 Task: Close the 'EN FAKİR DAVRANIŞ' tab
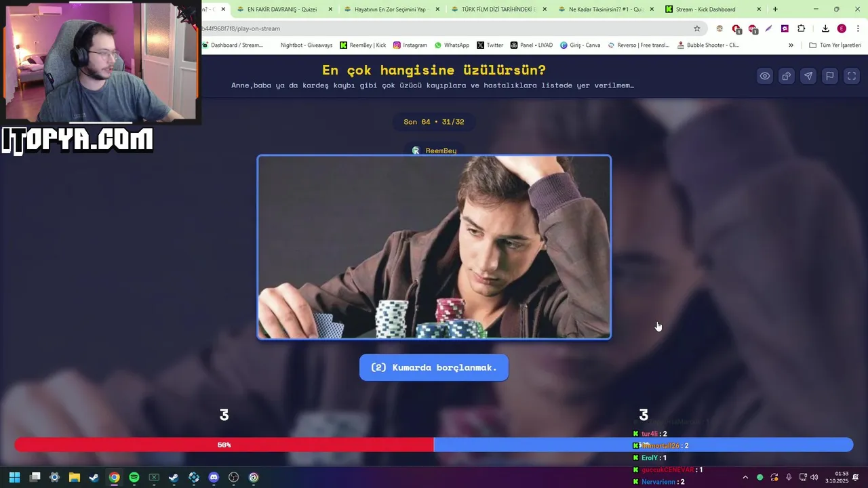(330, 9)
